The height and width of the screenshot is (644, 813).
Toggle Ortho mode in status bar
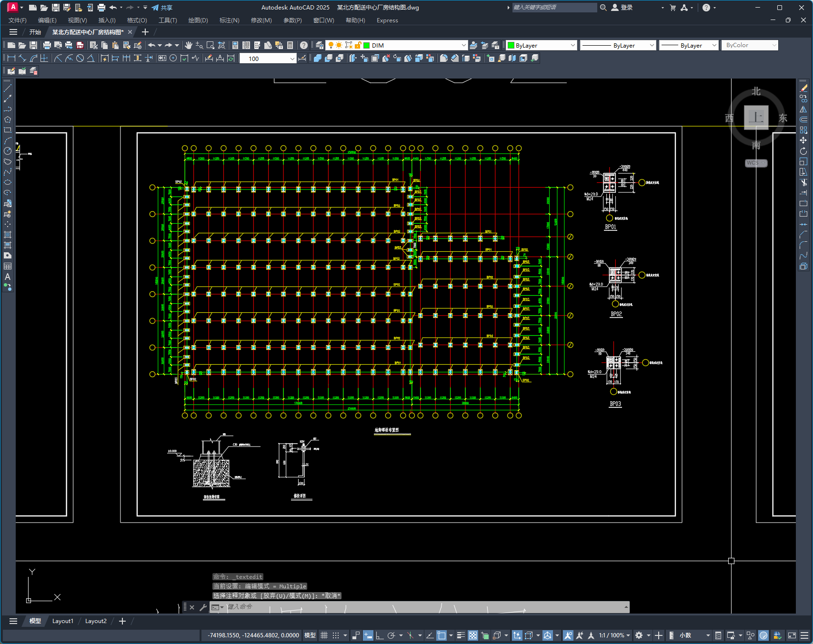pos(380,635)
